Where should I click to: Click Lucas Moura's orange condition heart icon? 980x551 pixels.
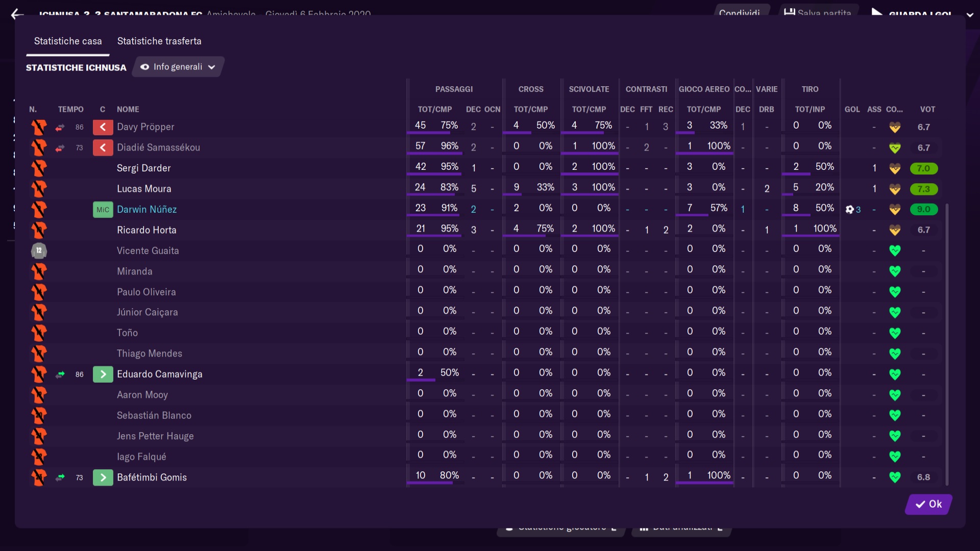click(x=895, y=189)
